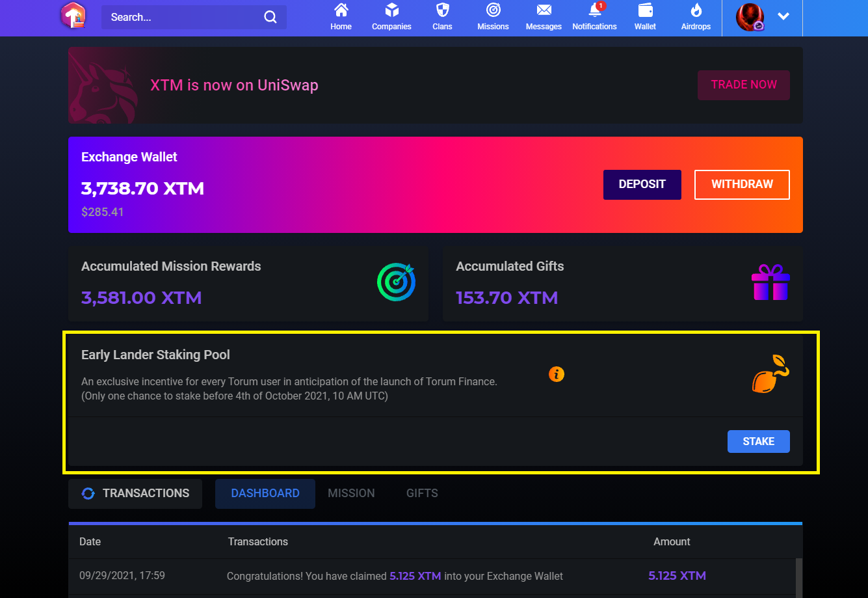The width and height of the screenshot is (868, 598).
Task: Open the Missions target icon
Action: 493,10
